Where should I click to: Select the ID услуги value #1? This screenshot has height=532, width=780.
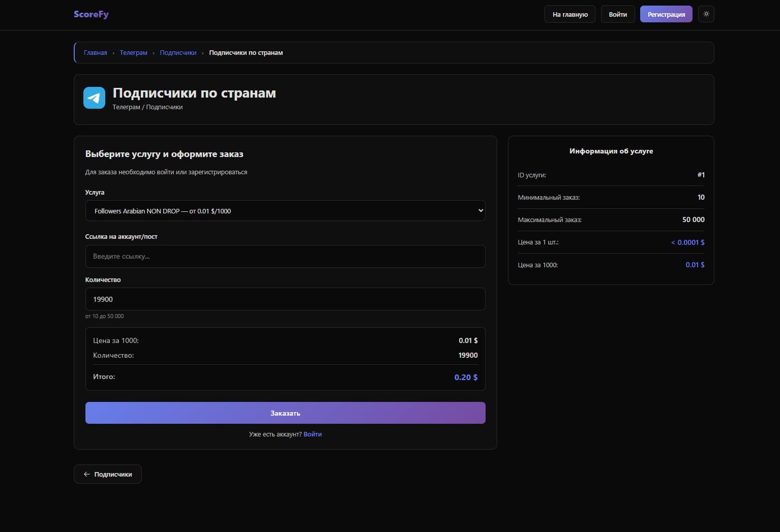point(701,175)
